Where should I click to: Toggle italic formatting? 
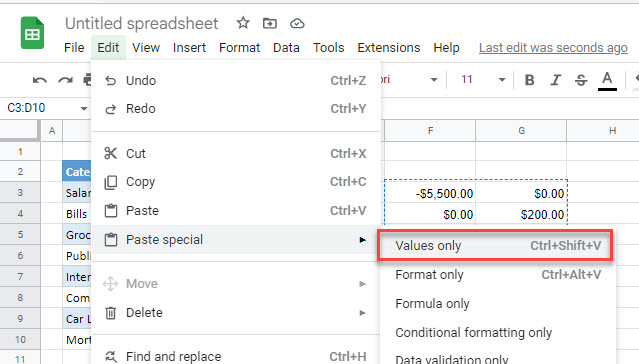(x=555, y=80)
